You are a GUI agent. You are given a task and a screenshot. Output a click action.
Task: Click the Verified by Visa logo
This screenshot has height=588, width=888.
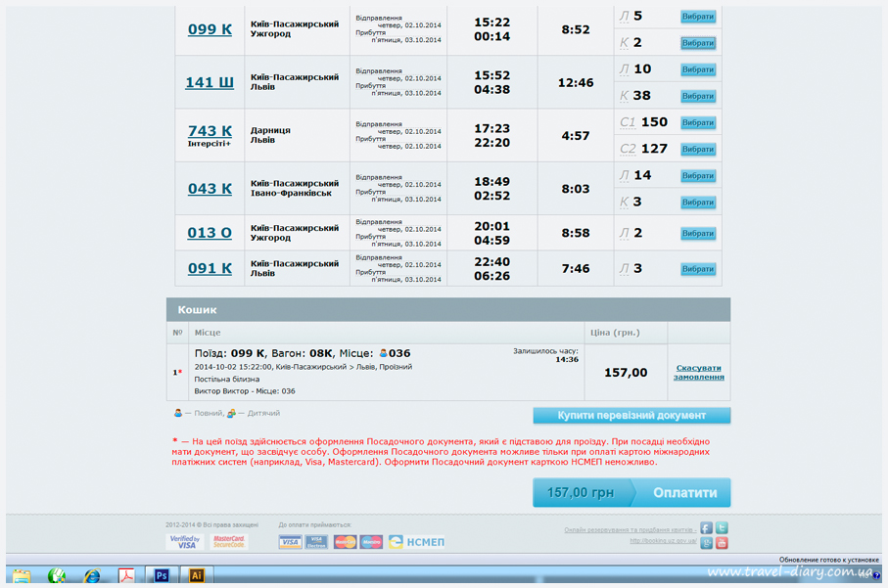[185, 541]
